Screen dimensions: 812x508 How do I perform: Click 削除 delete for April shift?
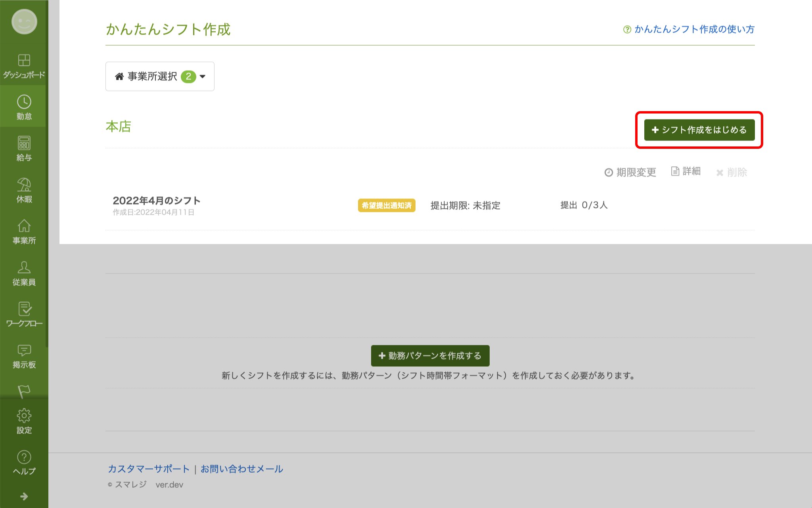pos(732,172)
